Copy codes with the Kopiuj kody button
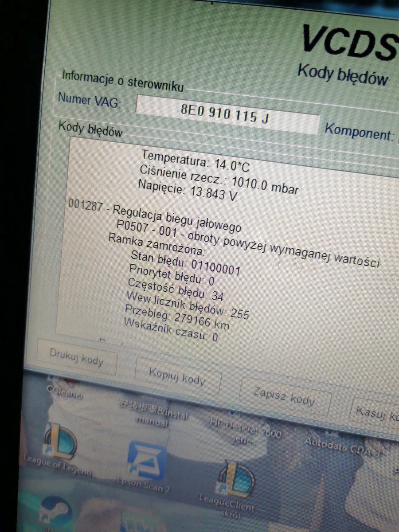The image size is (399, 532). point(177,376)
